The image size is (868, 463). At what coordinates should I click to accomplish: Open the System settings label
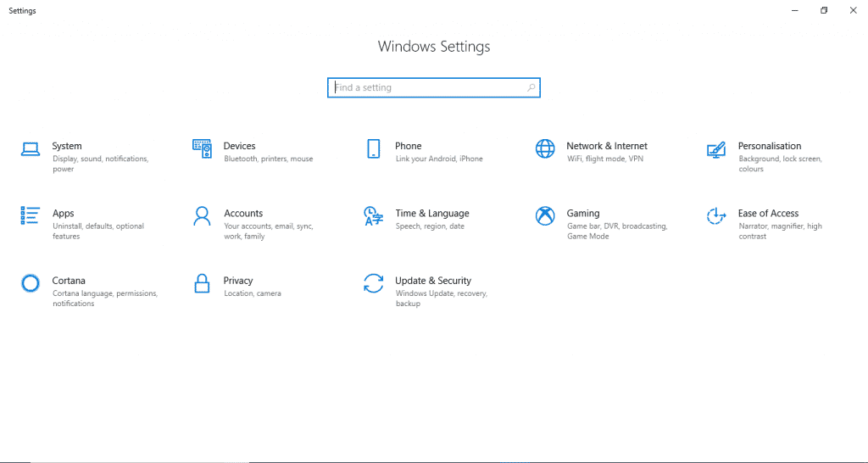coord(67,146)
